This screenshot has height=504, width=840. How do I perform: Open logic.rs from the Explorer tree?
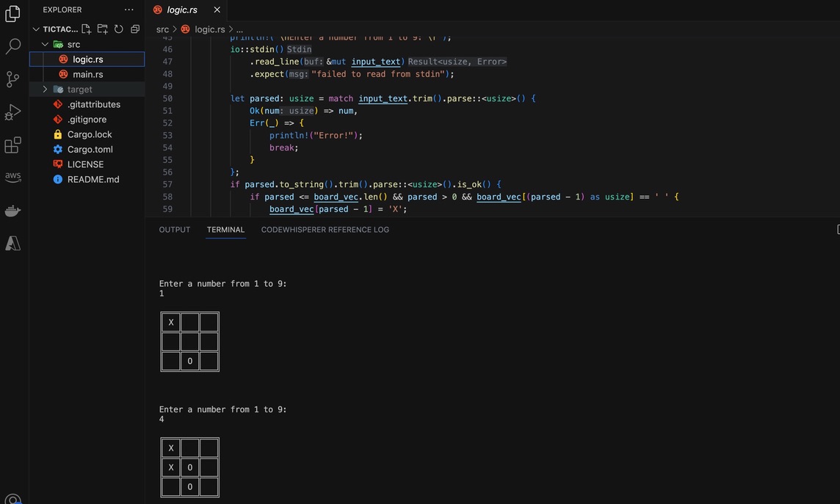pyautogui.click(x=87, y=59)
